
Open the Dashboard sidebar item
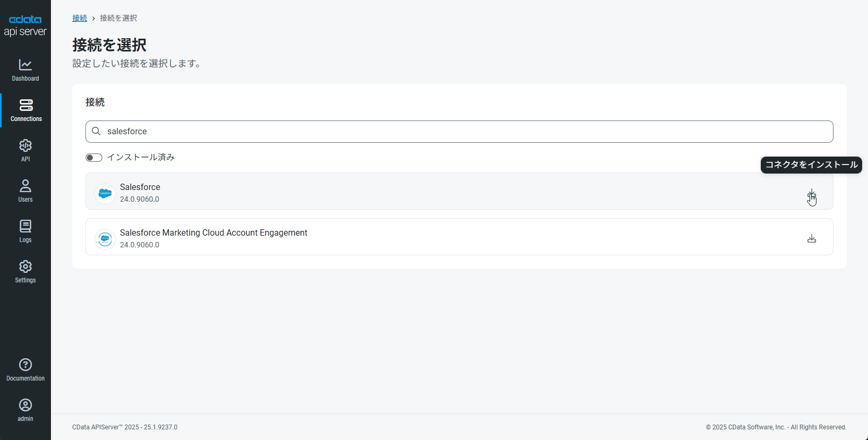point(25,70)
